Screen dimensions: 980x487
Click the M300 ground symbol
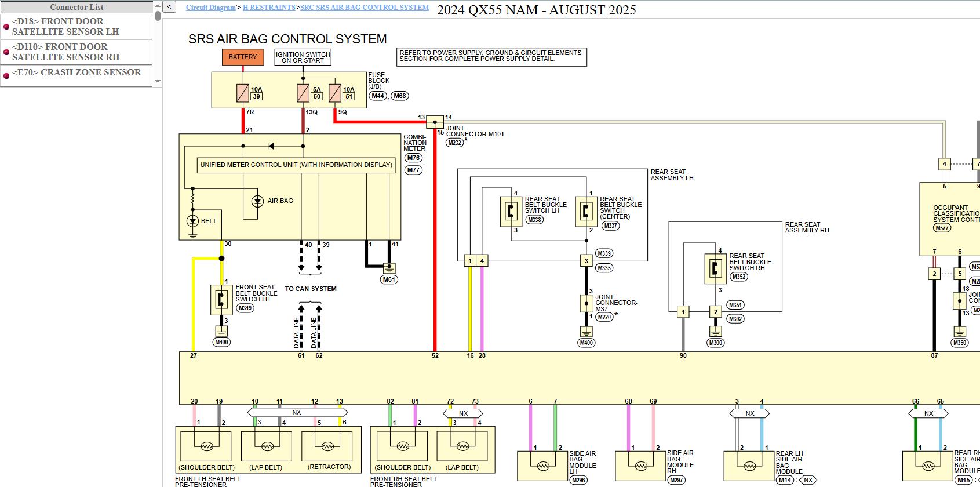coord(716,332)
